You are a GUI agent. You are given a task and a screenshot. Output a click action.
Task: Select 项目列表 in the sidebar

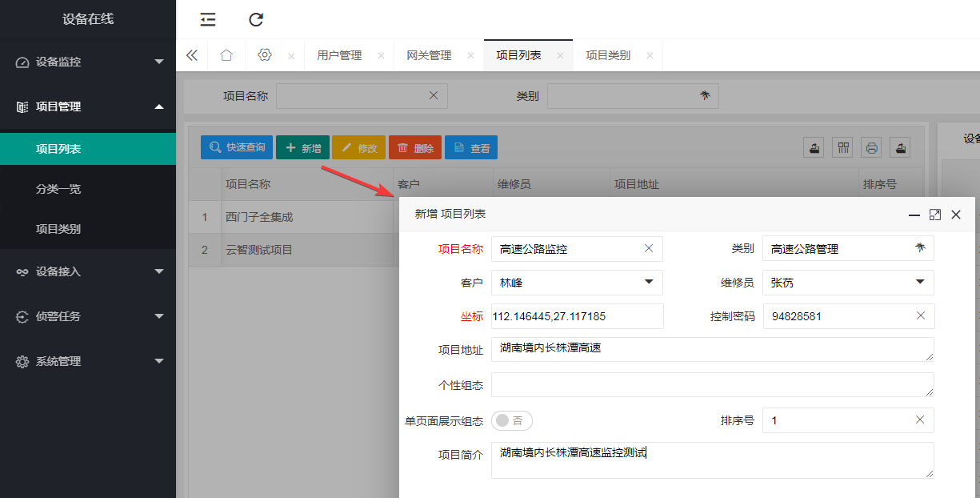(88, 149)
